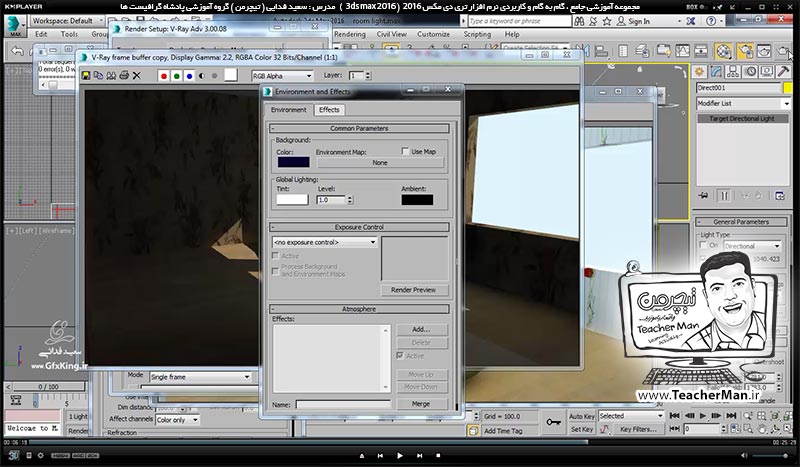Open the Modify panel tab
800x467 pixels.
[x=716, y=72]
